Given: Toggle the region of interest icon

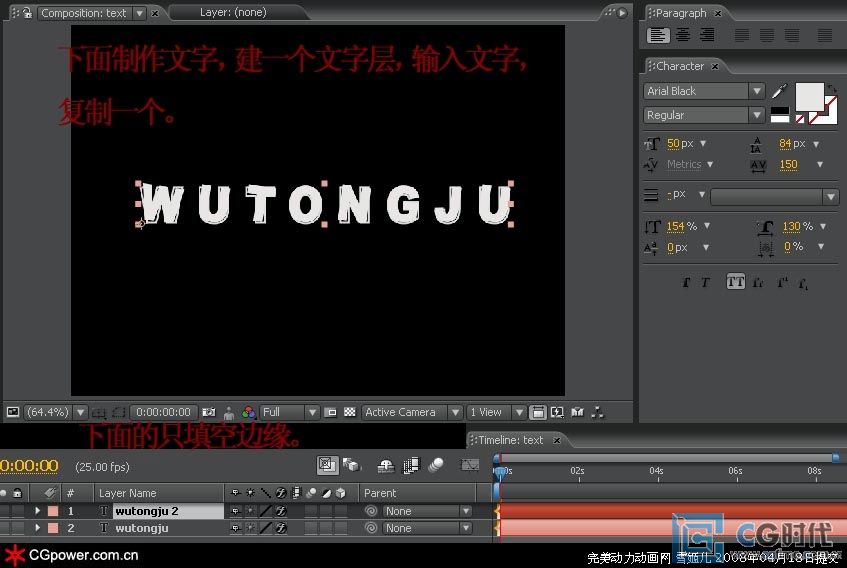Looking at the screenshot, I should click(331, 413).
